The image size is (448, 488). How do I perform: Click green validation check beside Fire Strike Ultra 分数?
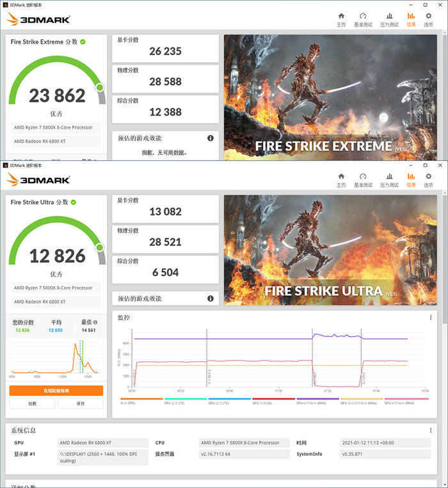tap(74, 202)
